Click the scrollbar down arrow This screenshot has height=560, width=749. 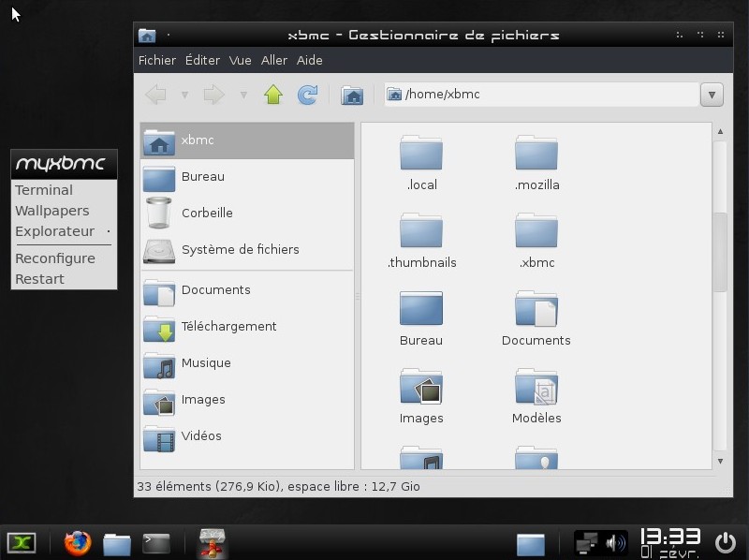(x=720, y=461)
